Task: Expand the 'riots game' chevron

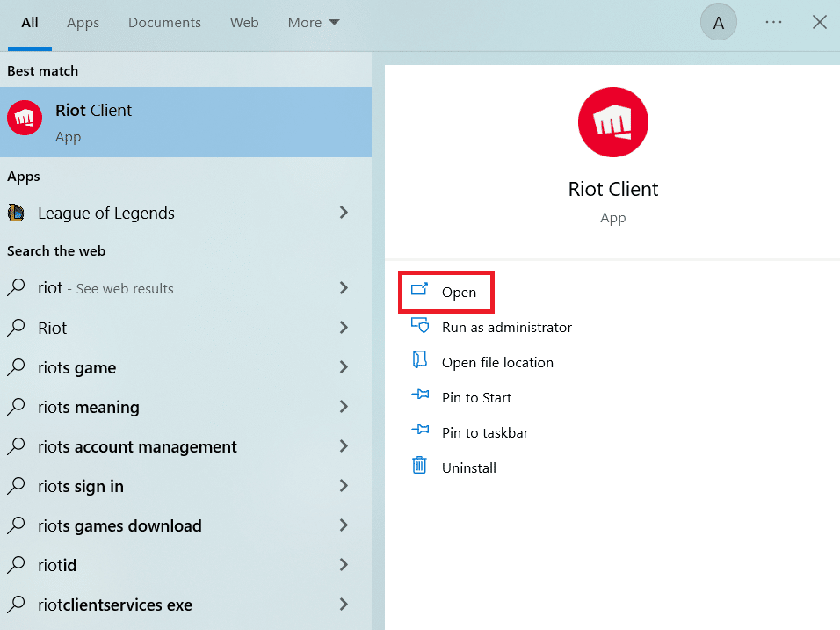Action: coord(344,367)
